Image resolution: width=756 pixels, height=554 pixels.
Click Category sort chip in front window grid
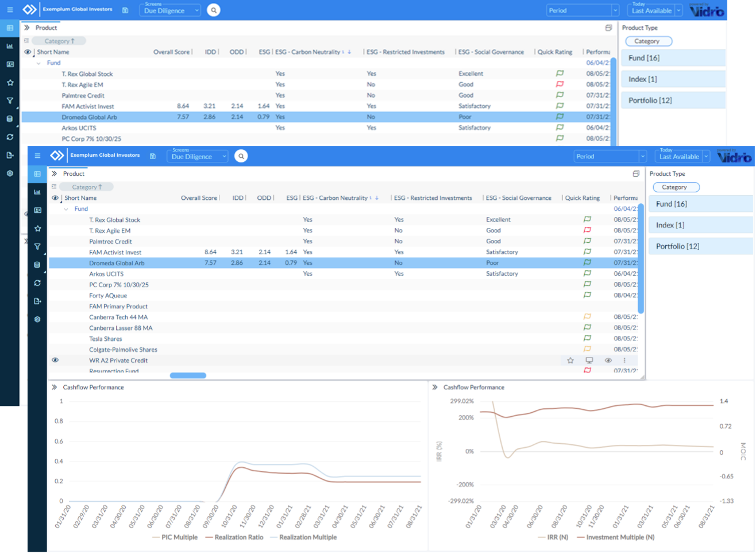pos(87,187)
